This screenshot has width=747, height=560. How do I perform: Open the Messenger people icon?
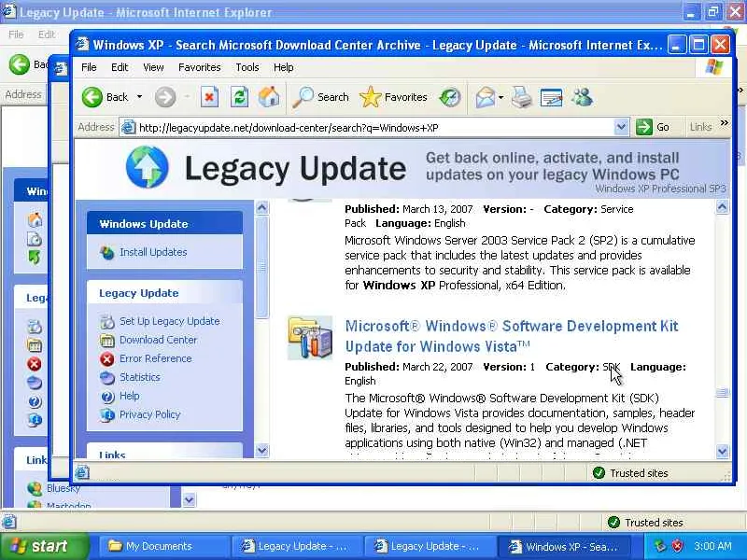[582, 97]
